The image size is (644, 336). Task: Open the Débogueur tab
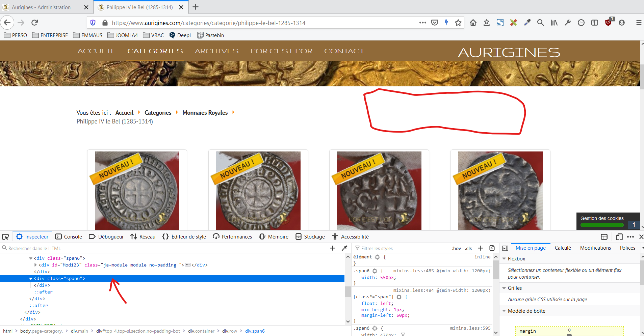tap(106, 237)
